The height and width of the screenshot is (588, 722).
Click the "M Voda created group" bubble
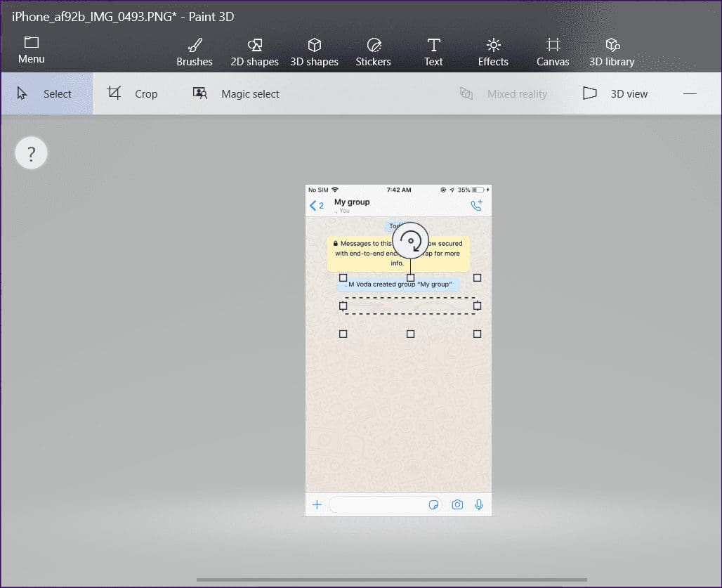pos(398,284)
